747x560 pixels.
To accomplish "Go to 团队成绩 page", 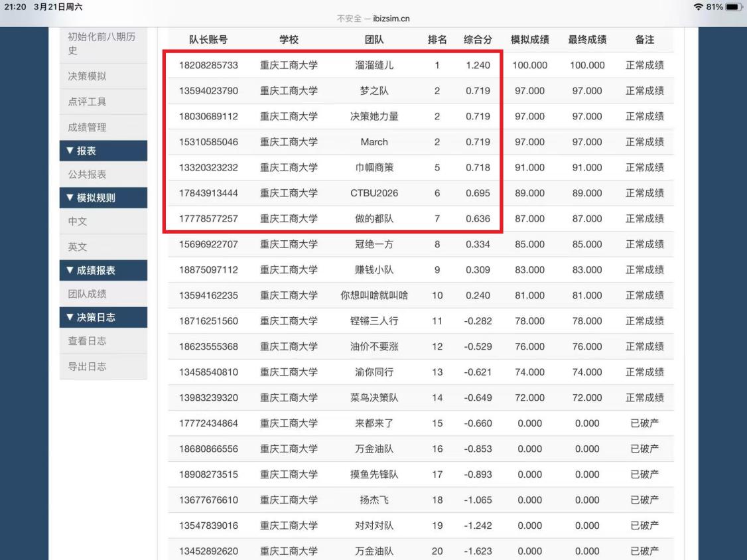I will tap(87, 294).
